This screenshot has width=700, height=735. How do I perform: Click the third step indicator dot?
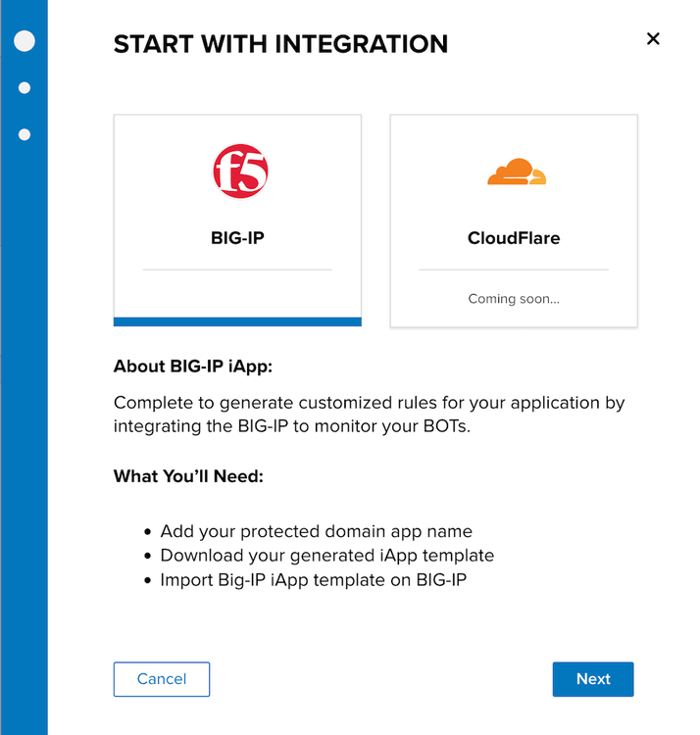coord(25,134)
